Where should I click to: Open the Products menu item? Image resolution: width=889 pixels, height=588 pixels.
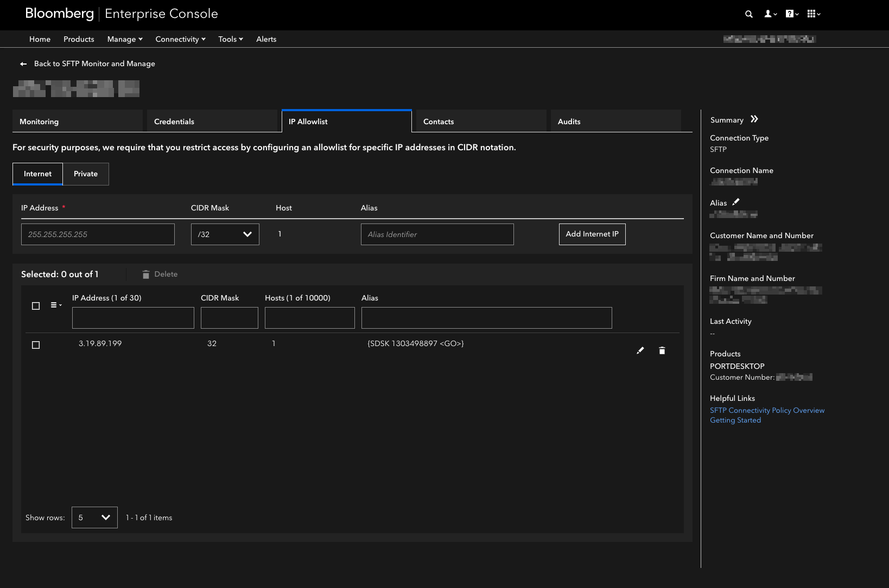point(79,39)
